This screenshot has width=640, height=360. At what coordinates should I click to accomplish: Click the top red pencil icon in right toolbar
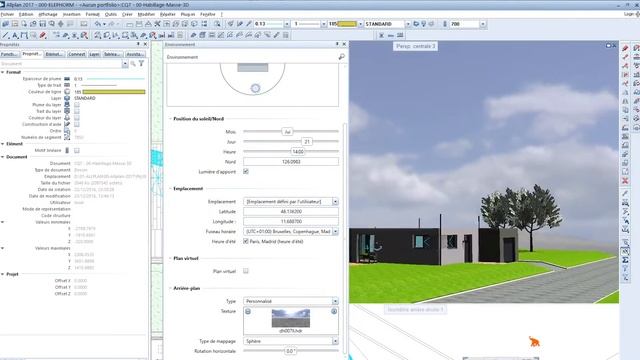click(x=625, y=48)
